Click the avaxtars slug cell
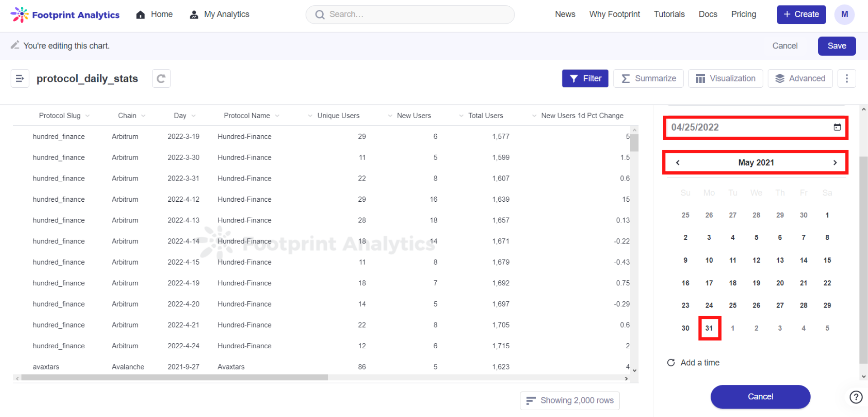 pos(46,367)
